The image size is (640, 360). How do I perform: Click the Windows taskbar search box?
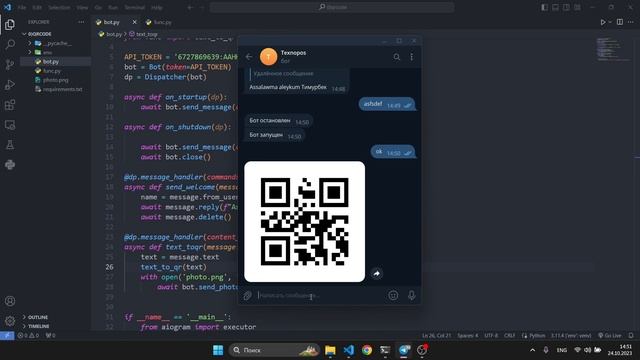[273, 350]
